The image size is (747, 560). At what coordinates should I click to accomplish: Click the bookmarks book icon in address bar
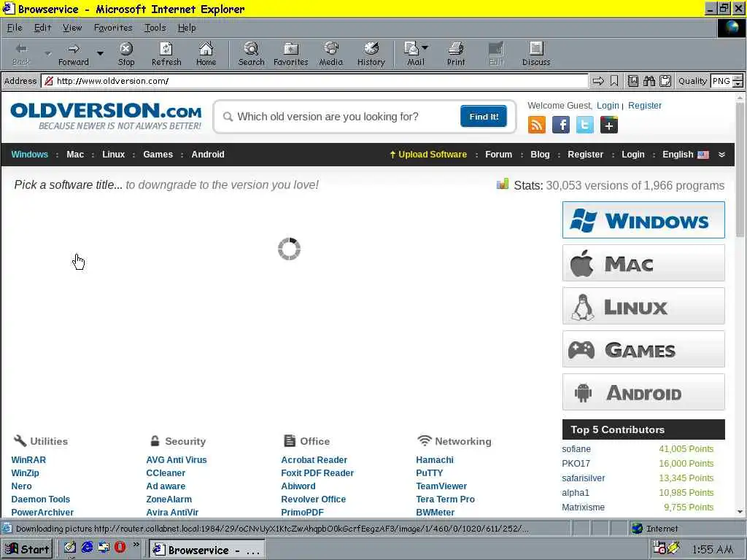(x=632, y=81)
